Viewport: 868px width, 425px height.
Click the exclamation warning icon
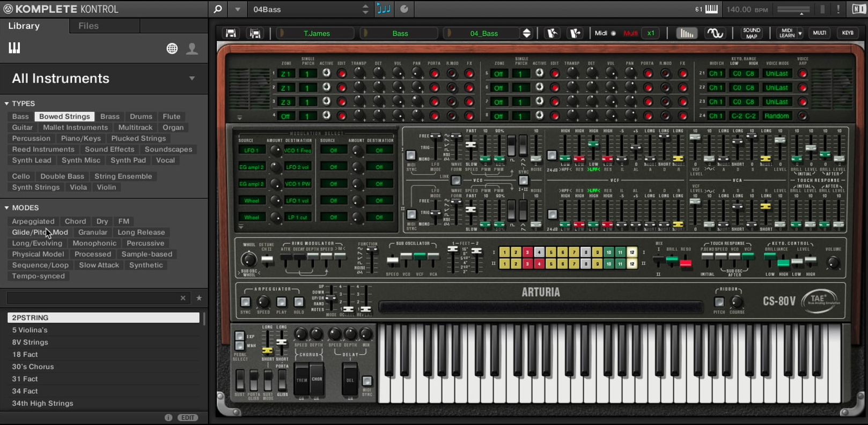[838, 9]
